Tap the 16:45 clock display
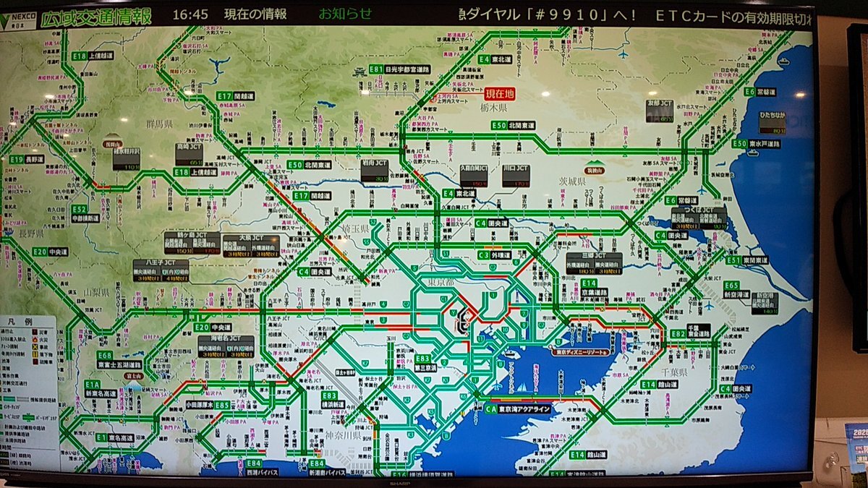This screenshot has height=488, width=868. tap(190, 14)
